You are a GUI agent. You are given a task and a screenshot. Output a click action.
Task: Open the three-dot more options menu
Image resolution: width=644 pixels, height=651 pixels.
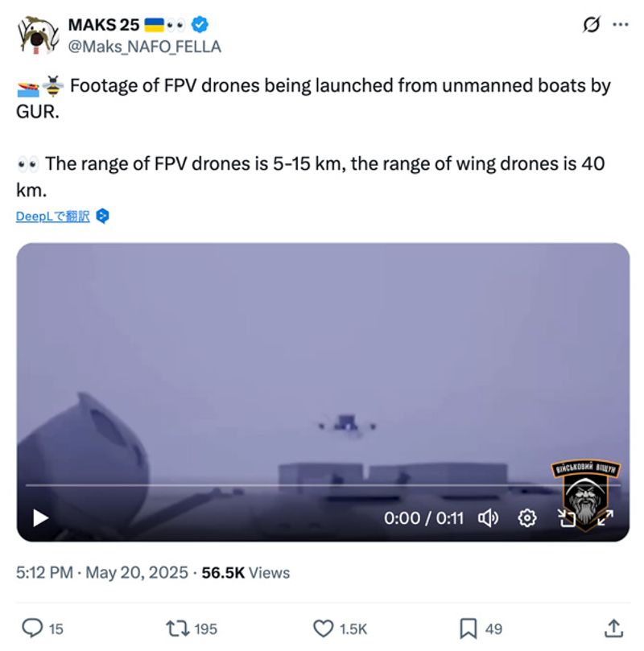tap(619, 25)
